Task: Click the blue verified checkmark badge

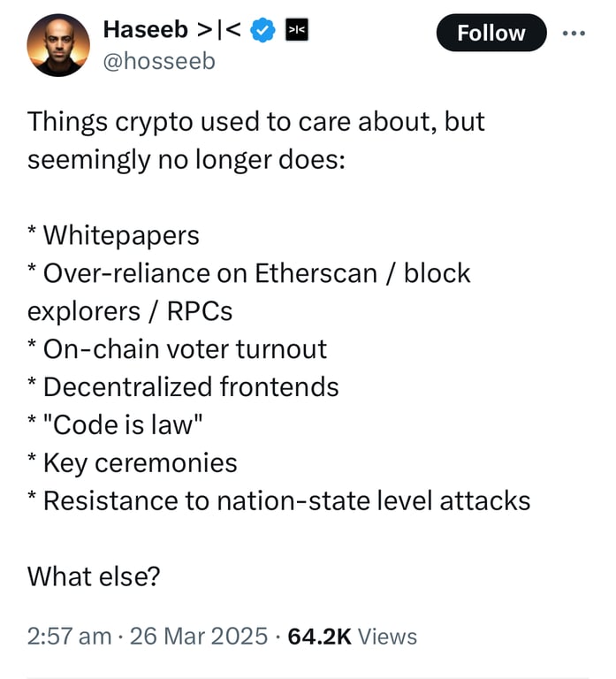Action: pyautogui.click(x=263, y=30)
